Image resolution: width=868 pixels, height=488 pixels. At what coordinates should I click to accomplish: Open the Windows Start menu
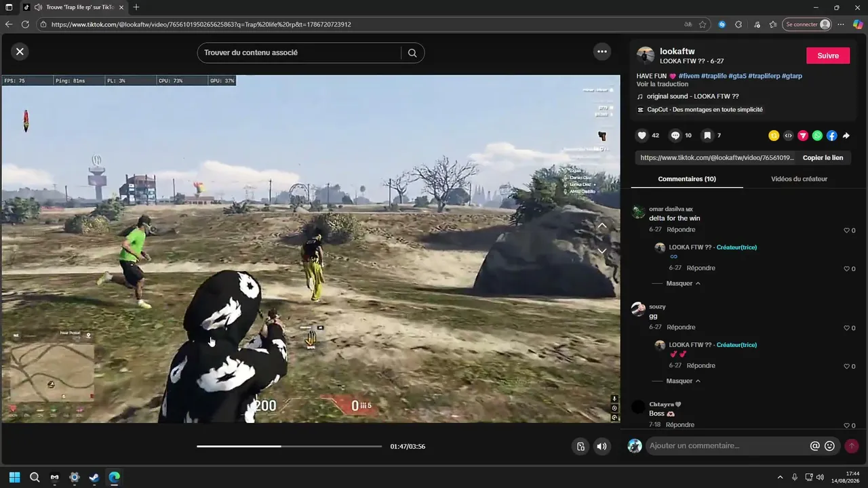(x=15, y=477)
